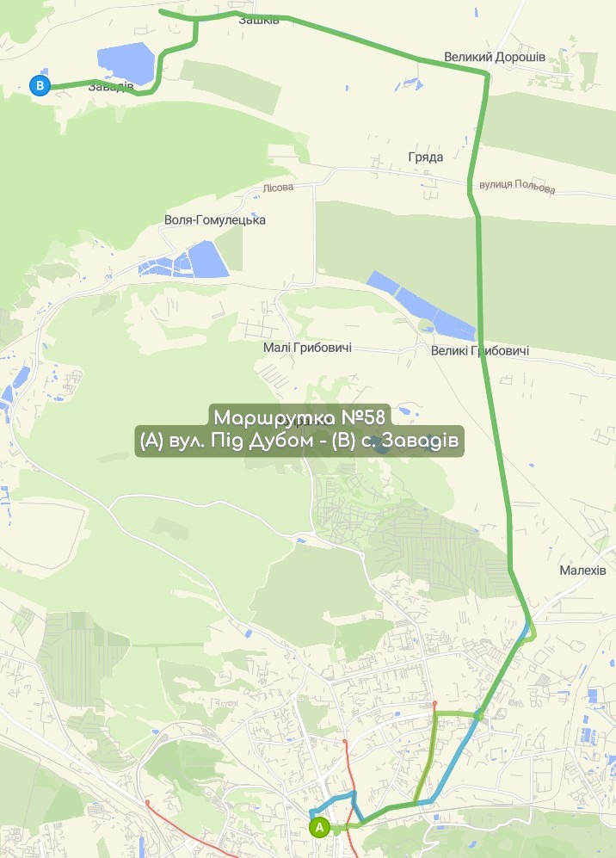The image size is (616, 858).
Task: Select the Великий Дорошів village label
Action: tap(494, 57)
